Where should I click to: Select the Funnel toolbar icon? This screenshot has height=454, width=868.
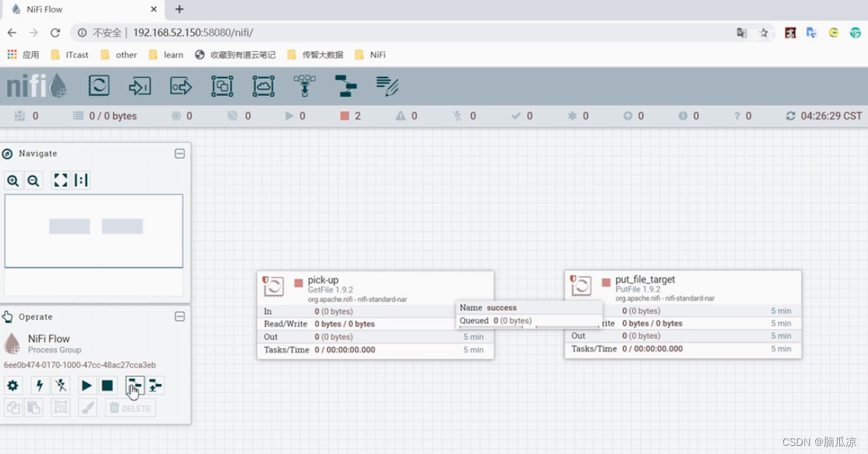304,86
